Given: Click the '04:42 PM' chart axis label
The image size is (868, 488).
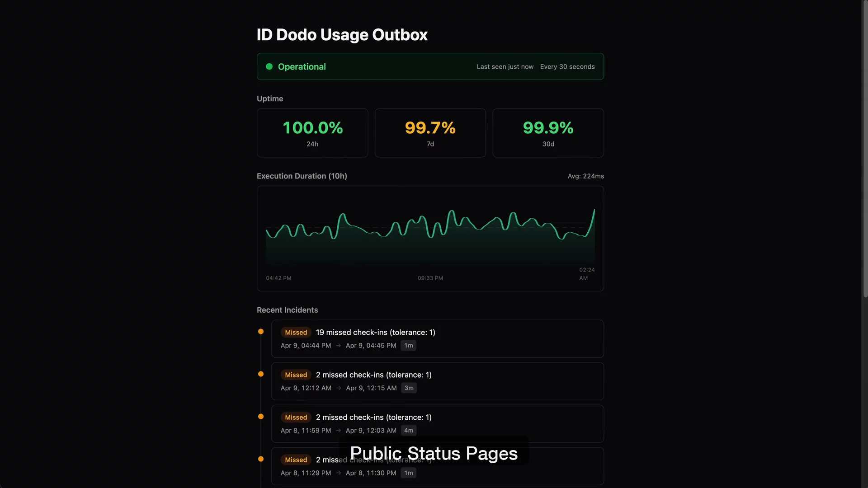Looking at the screenshot, I should point(278,278).
